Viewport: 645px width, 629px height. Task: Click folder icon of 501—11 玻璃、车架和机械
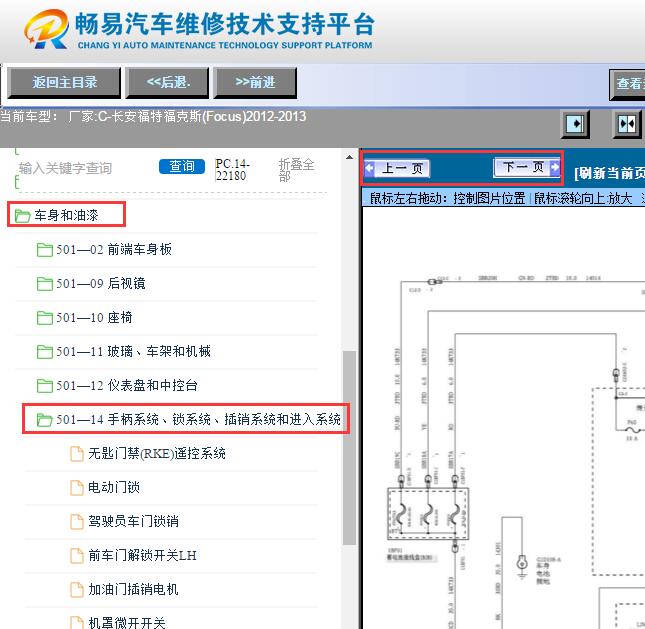[x=44, y=352]
